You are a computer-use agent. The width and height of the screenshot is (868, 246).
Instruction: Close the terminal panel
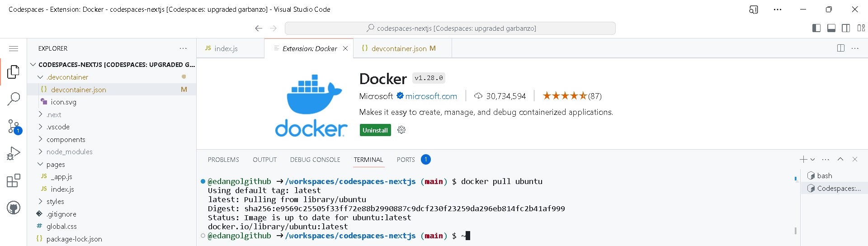coord(854,159)
